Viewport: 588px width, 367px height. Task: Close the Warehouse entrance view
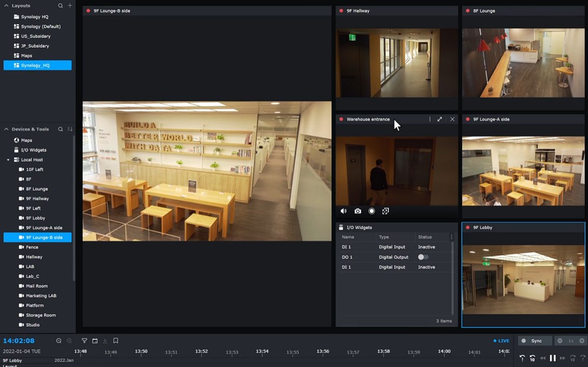(452, 119)
